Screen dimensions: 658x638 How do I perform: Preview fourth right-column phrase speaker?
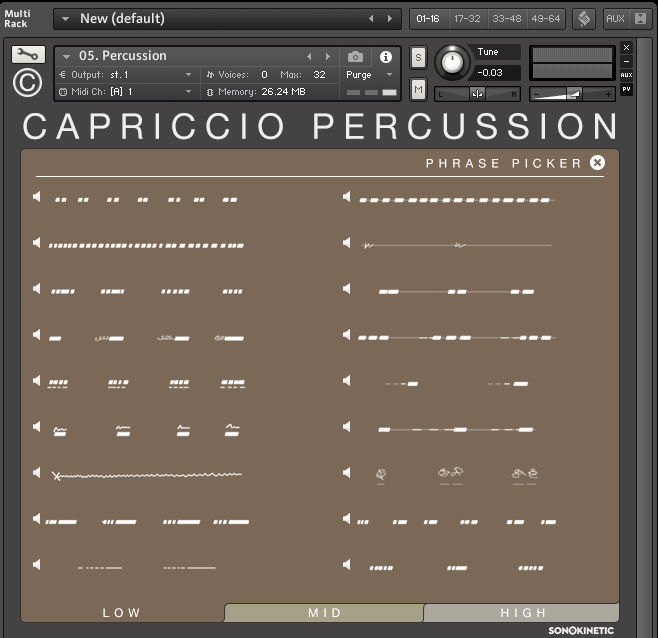pos(347,335)
